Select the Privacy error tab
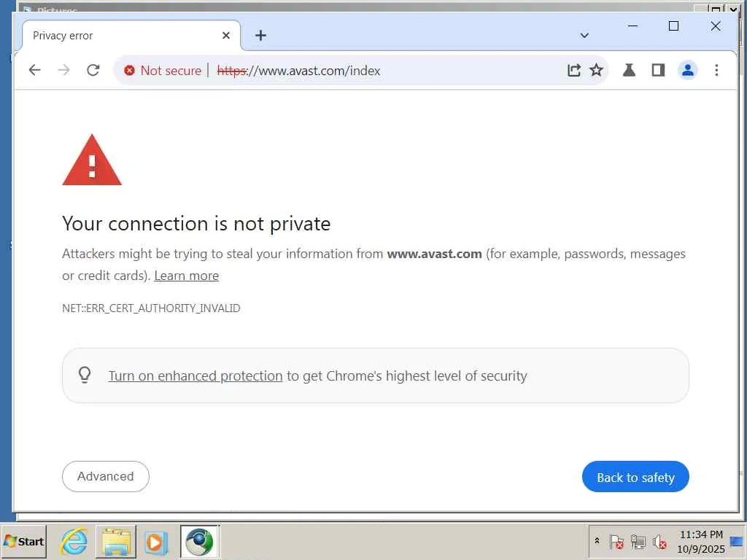Screen dimensions: 747x560 (x=109, y=35)
